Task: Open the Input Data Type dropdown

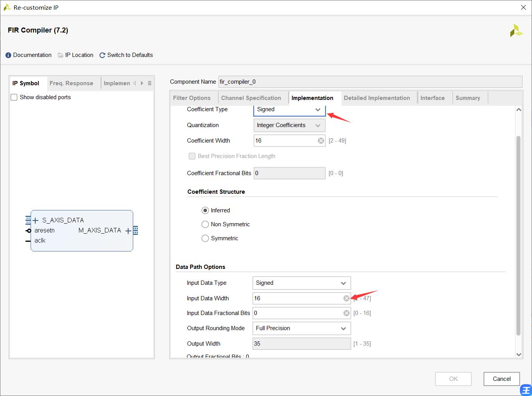Action: pos(302,283)
